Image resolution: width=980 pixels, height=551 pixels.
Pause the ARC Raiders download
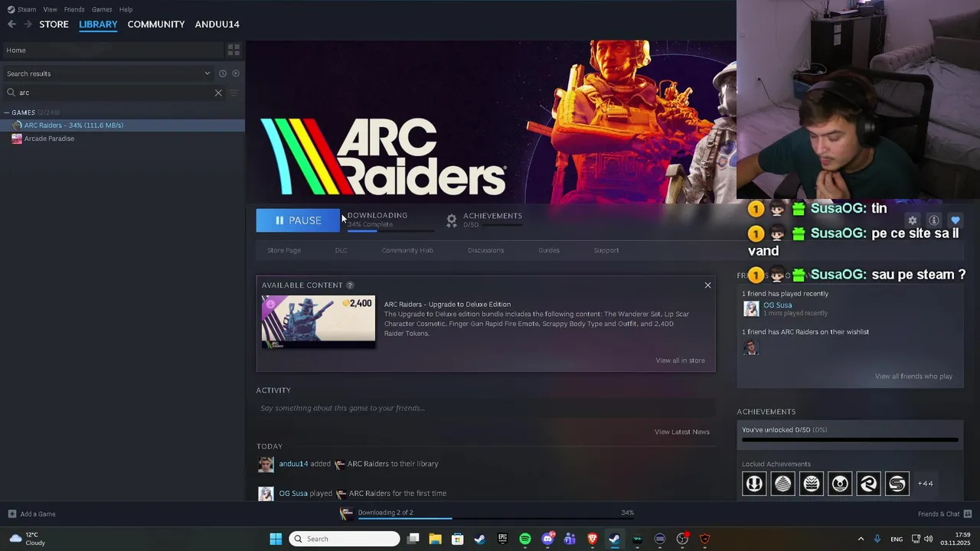point(298,220)
